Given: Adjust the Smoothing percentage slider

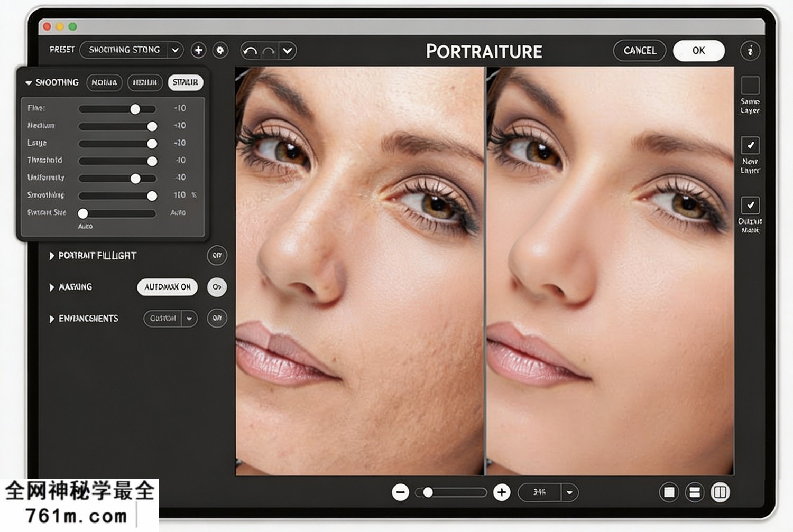Looking at the screenshot, I should [x=117, y=196].
